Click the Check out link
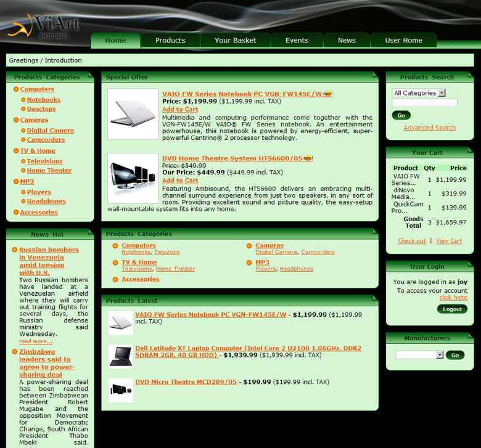The height and width of the screenshot is (448, 481). click(412, 241)
